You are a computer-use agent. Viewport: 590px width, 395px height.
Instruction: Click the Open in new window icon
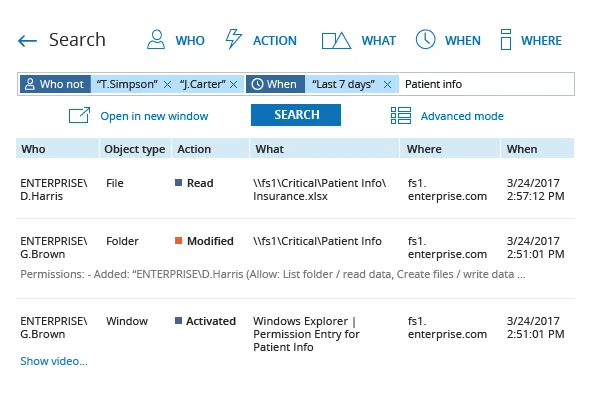79,115
